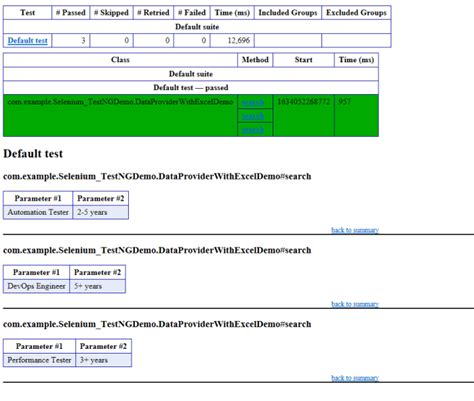Select the '# Retried' column header

[153, 13]
